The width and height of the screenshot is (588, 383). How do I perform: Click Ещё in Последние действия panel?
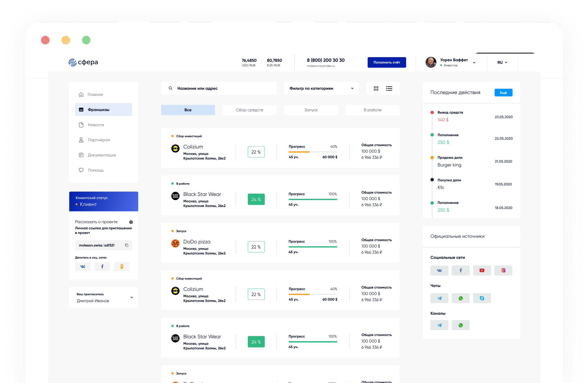point(503,92)
